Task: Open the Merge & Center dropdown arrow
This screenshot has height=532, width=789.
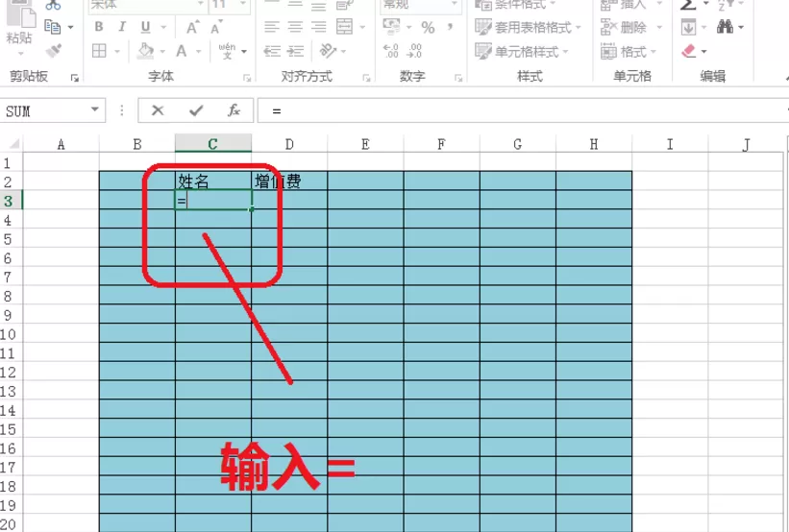Action: pyautogui.click(x=363, y=27)
